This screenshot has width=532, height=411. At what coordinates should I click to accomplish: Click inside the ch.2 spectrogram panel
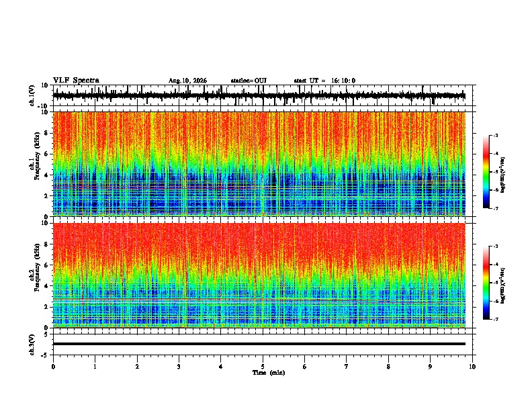coord(259,275)
